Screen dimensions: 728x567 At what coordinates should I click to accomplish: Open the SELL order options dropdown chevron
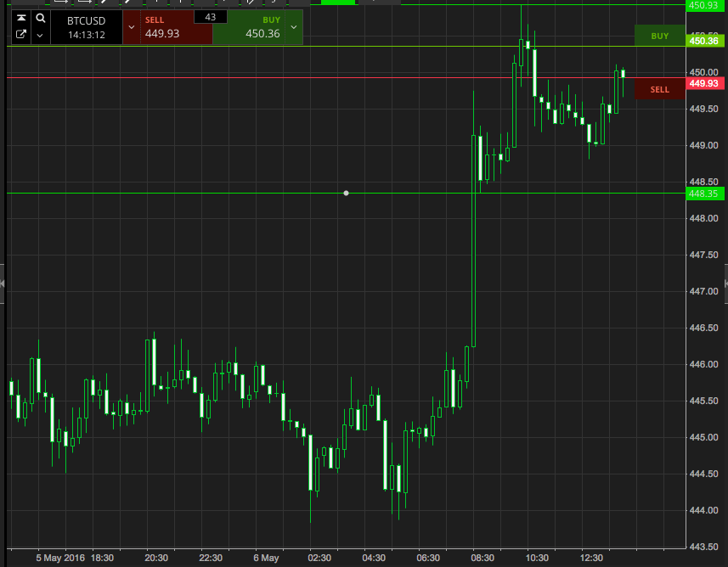pos(131,27)
